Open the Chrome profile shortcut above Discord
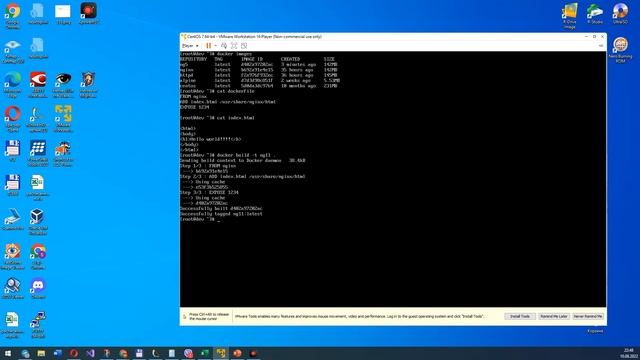640x360 pixels. (x=38, y=256)
